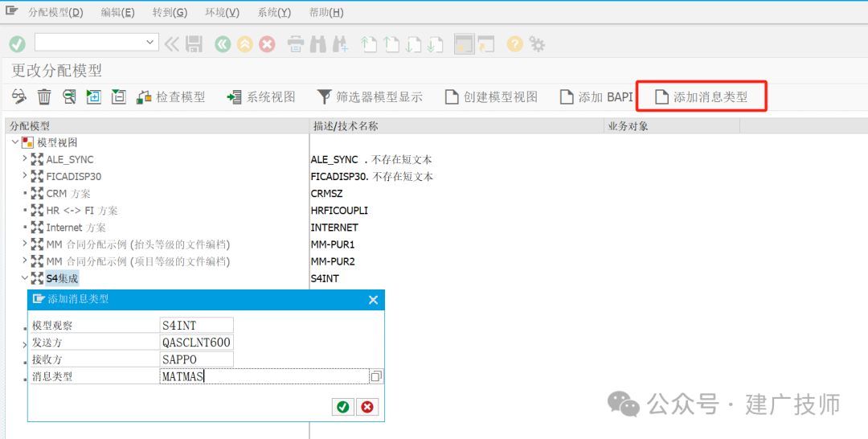The width and height of the screenshot is (868, 439).
Task: Expand MM 合同分配示例 (抬头等级的文件编档) node
Action: click(24, 244)
